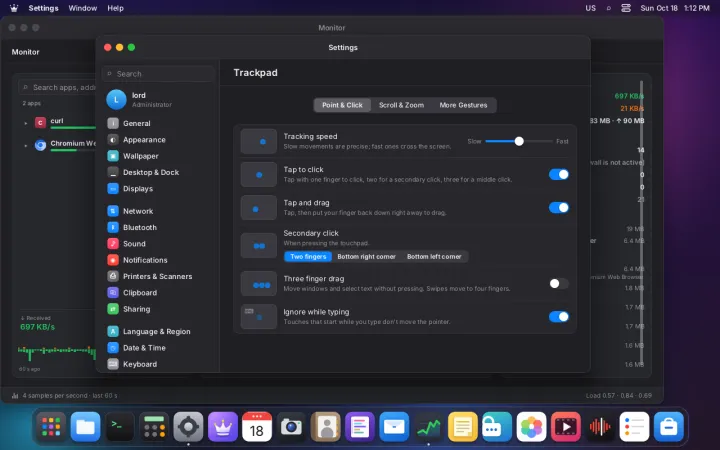Viewport: 720px width, 450px height.
Task: Disable the Tap to click switch
Action: (559, 174)
